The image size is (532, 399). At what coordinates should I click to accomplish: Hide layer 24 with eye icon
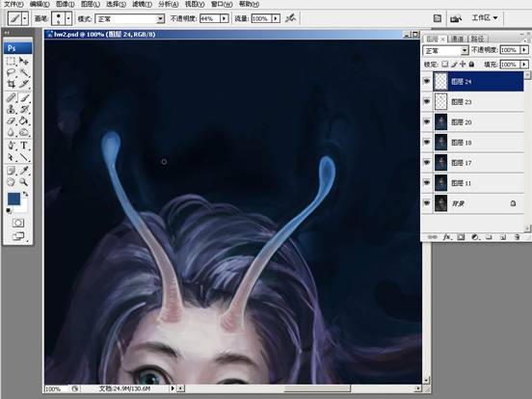click(x=427, y=81)
